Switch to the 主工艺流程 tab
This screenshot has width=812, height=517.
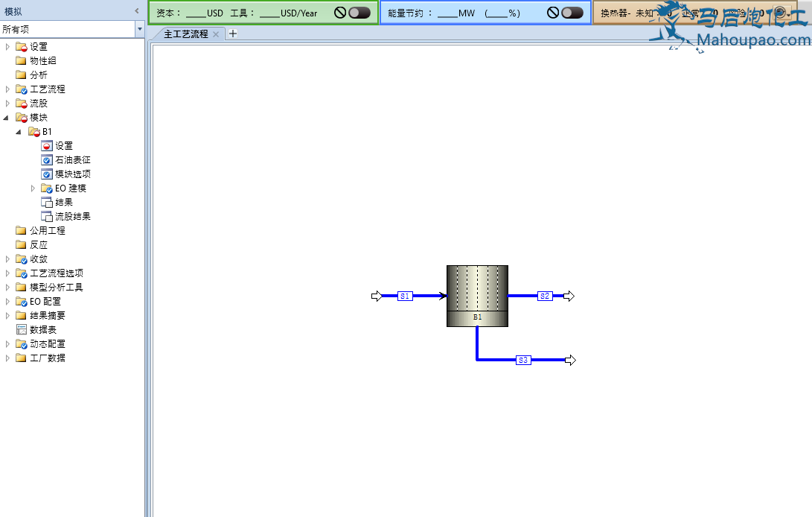(185, 34)
